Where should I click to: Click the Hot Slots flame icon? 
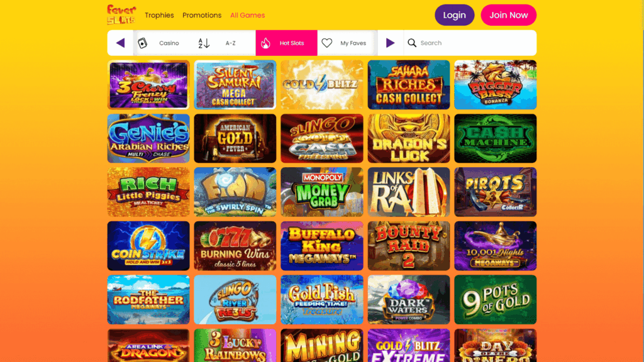tap(266, 43)
